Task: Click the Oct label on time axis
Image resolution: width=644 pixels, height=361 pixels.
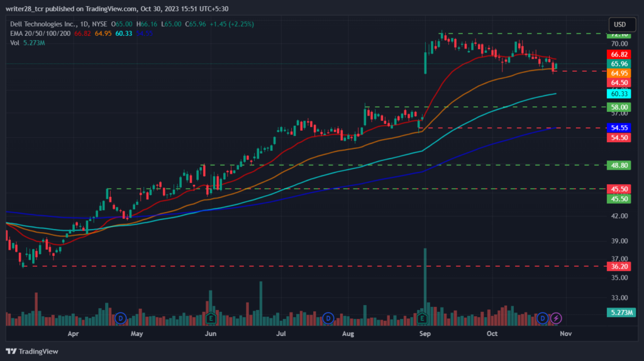Action: click(x=492, y=334)
